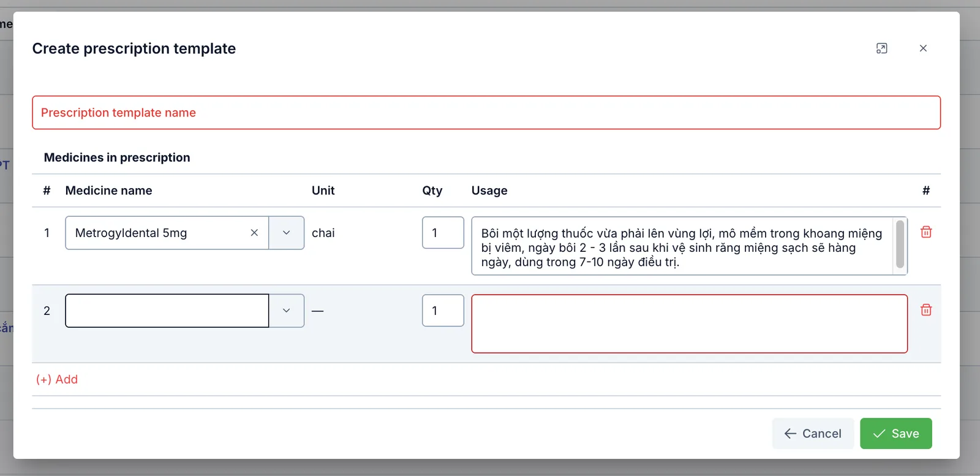The height and width of the screenshot is (476, 980).
Task: Click the quantity field for Metrogyldental 5mg
Action: pyautogui.click(x=443, y=233)
